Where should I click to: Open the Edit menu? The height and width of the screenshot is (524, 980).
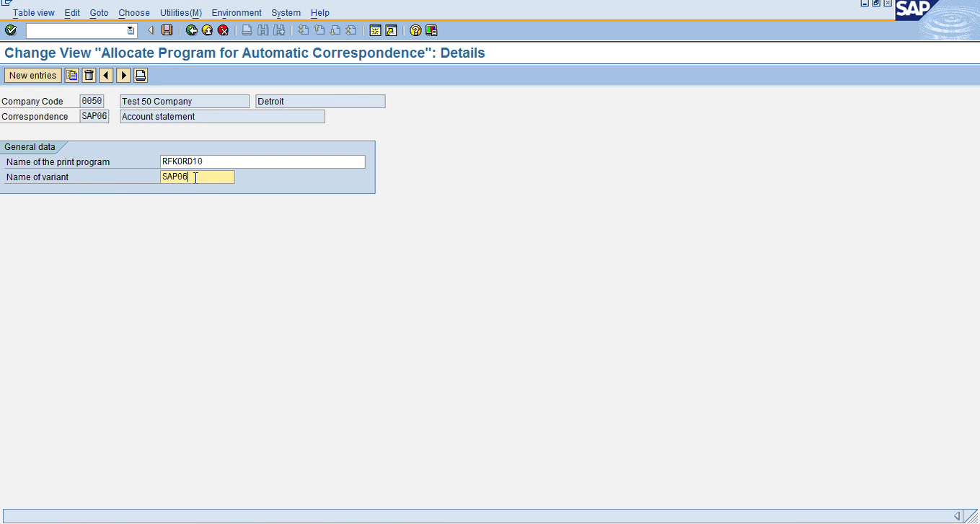tap(72, 13)
